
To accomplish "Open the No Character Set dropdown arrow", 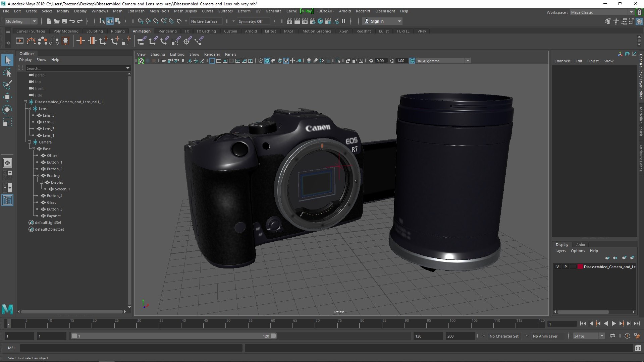I will [x=484, y=336].
